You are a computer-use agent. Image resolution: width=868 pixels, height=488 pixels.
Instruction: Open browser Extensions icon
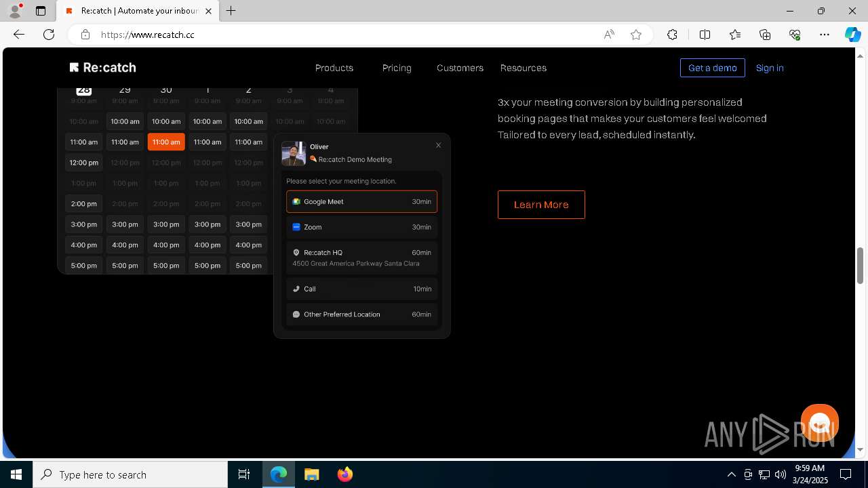click(x=672, y=35)
